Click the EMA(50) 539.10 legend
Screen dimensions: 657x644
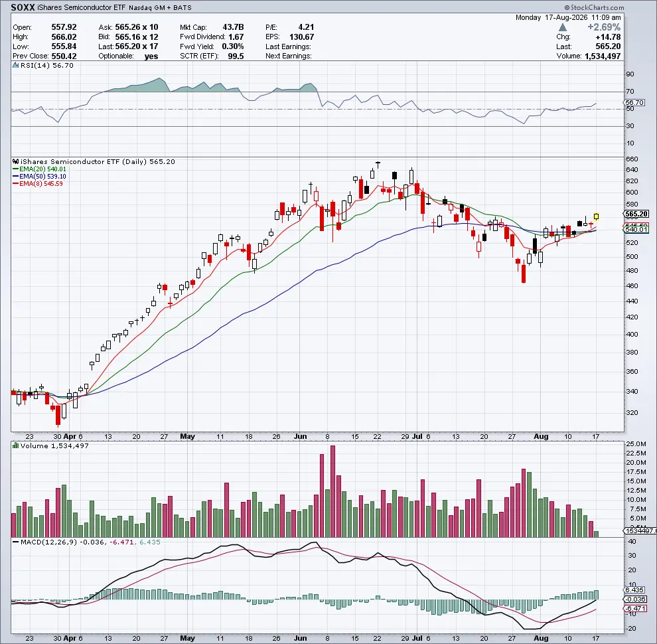tap(39, 176)
